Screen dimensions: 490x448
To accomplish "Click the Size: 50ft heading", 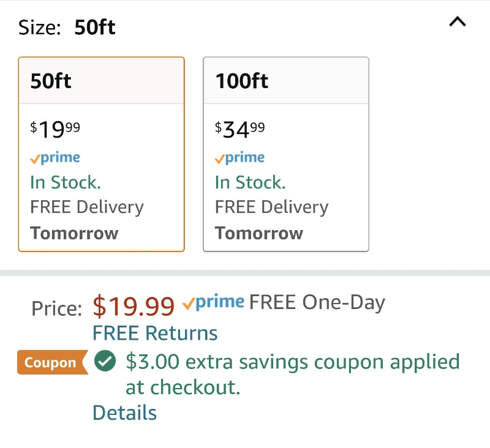I will click(67, 27).
